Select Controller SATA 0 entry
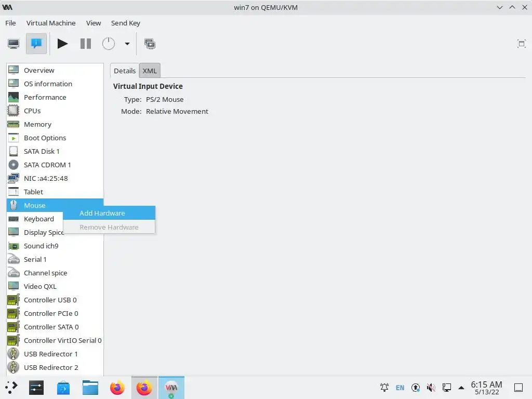The height and width of the screenshot is (399, 532). pyautogui.click(x=55, y=327)
